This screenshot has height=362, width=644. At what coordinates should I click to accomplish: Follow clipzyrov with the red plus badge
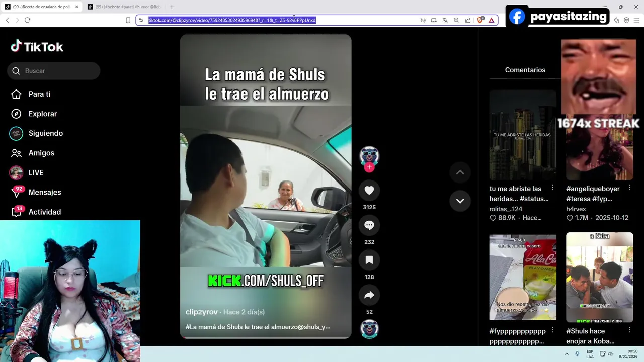coord(369,167)
